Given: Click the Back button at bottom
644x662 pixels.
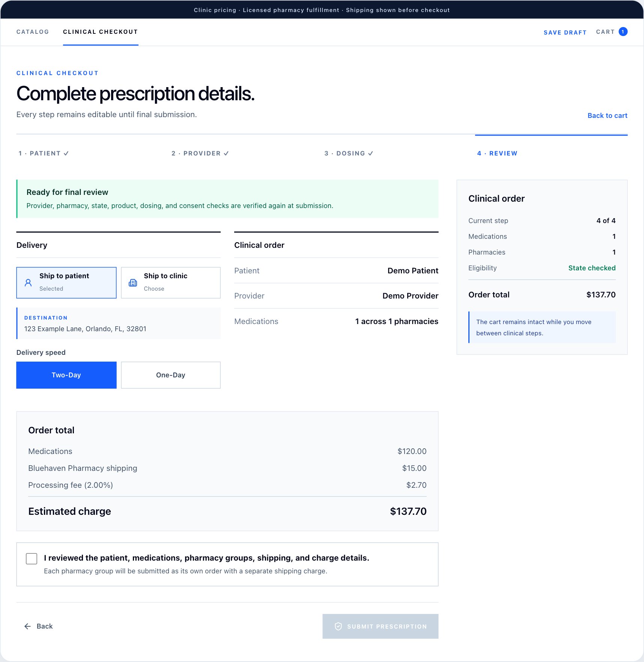Looking at the screenshot, I should click(x=38, y=626).
